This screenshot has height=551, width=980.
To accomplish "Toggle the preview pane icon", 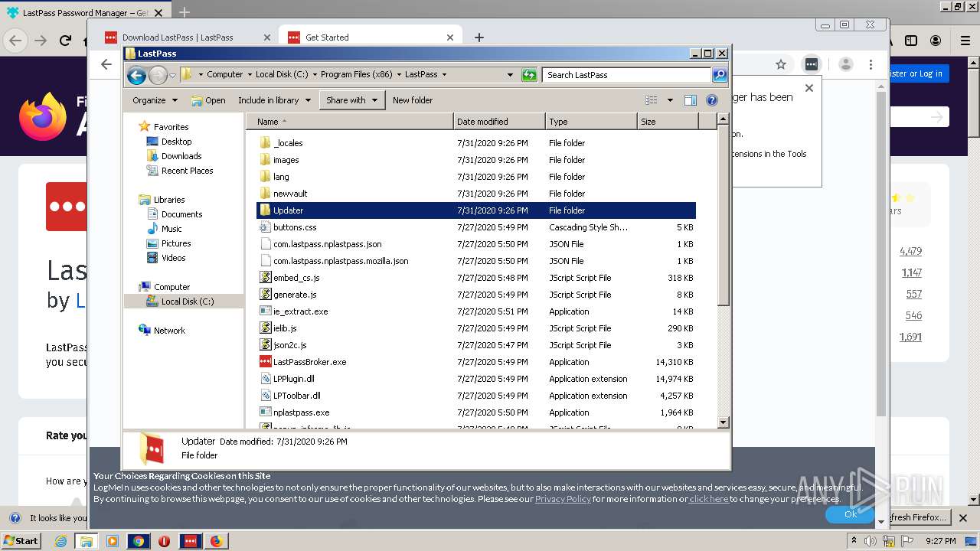I will point(690,100).
